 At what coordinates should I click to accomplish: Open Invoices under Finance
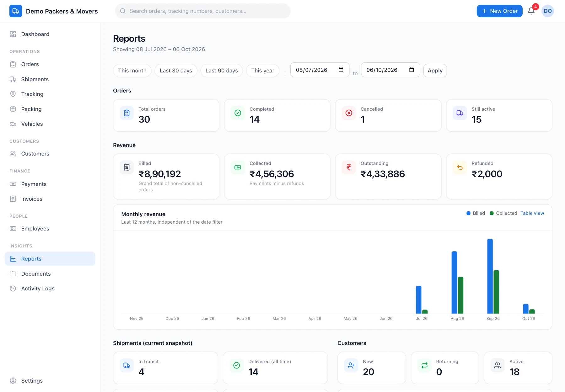tap(50, 199)
